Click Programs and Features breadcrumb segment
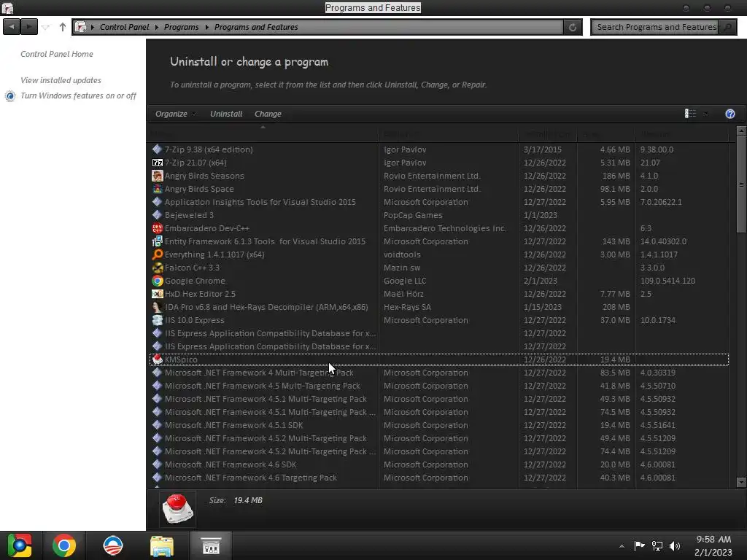Viewport: 747px width, 560px height. pos(256,27)
